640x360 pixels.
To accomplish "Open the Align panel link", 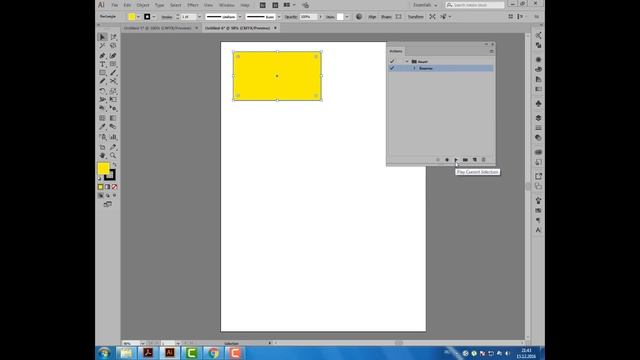I will [372, 17].
